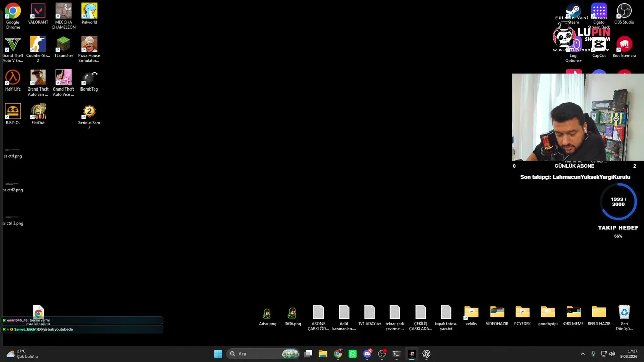The width and height of the screenshot is (644, 362).
Task: Click the GÜNLÜK ABONE label
Action: (x=574, y=166)
